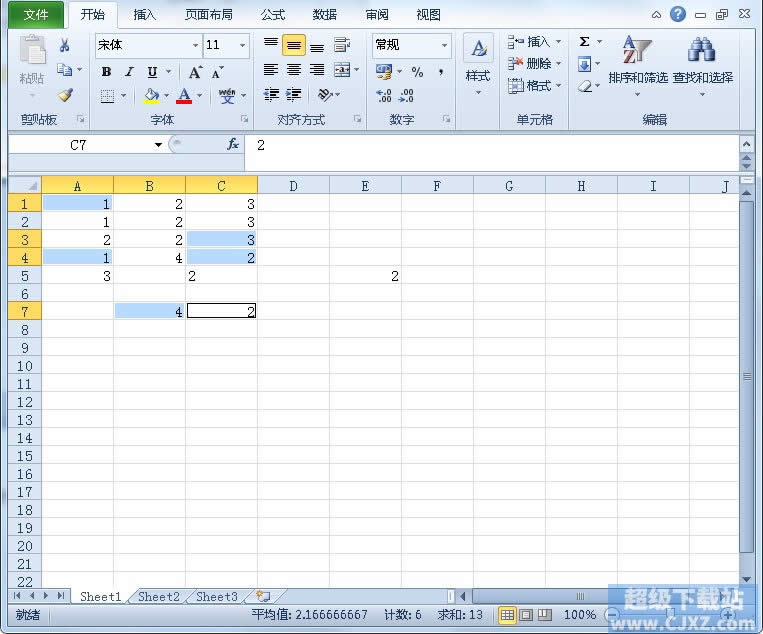Switch to Sheet3 worksheet

click(217, 597)
